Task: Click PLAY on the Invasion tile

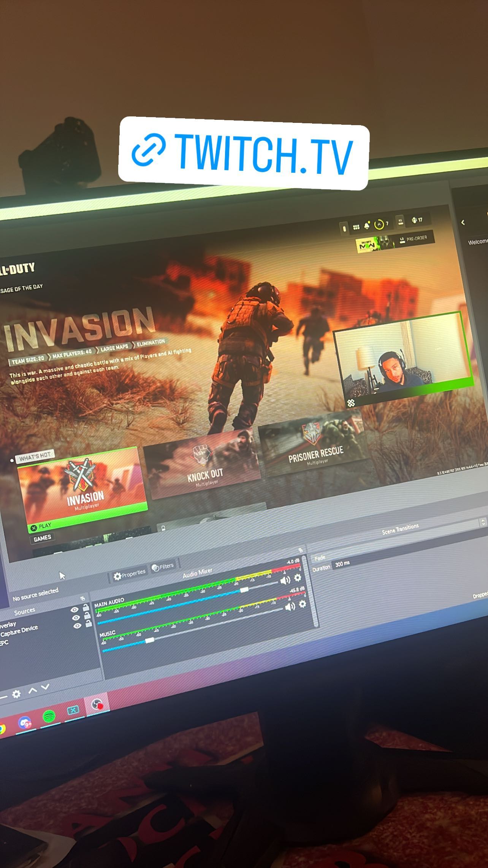Action: [x=41, y=527]
